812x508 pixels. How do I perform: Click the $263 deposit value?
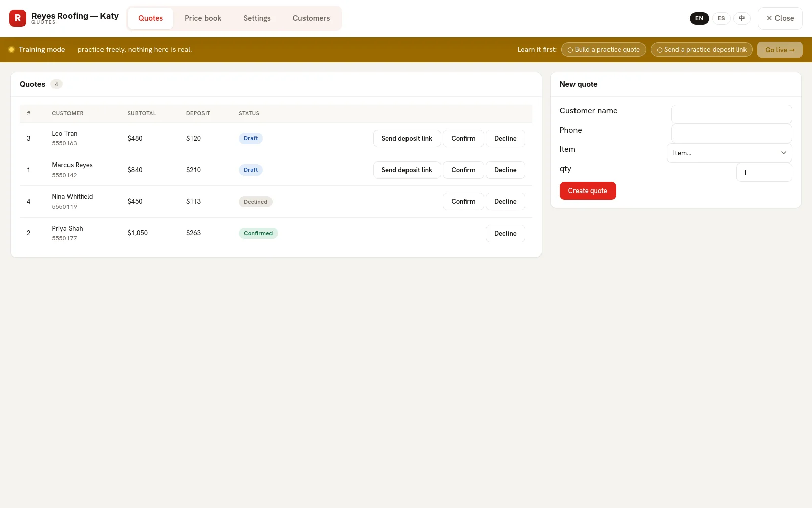pyautogui.click(x=193, y=233)
